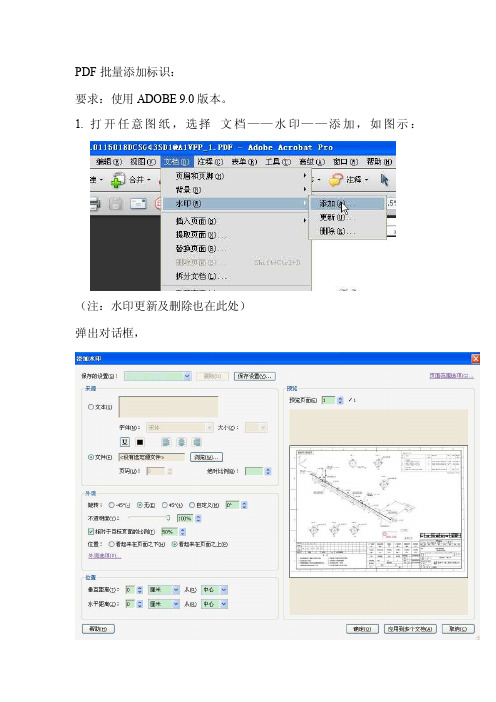Screen dimensions: 496x702
Task: Open the vertical distance unit dropdown
Action: (164, 590)
